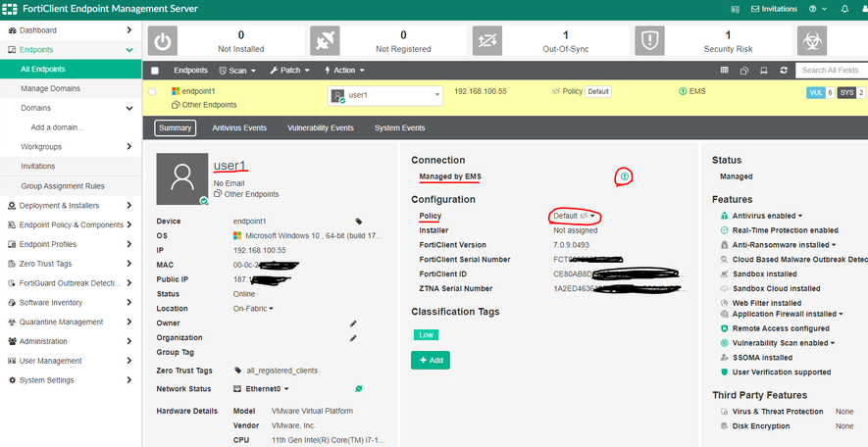
Task: Switch to the Antivirus Events tab
Action: pyautogui.click(x=239, y=127)
